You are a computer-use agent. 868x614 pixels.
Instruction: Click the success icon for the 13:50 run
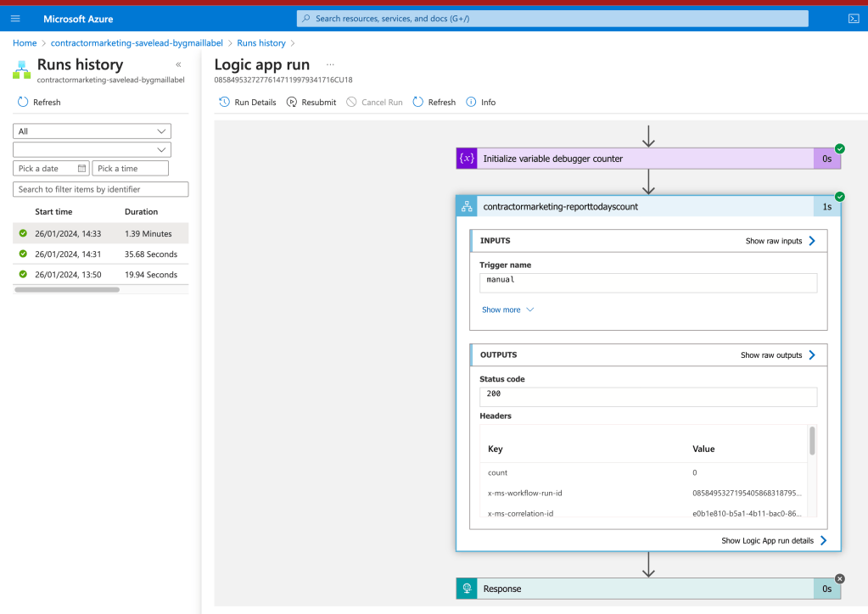point(23,274)
